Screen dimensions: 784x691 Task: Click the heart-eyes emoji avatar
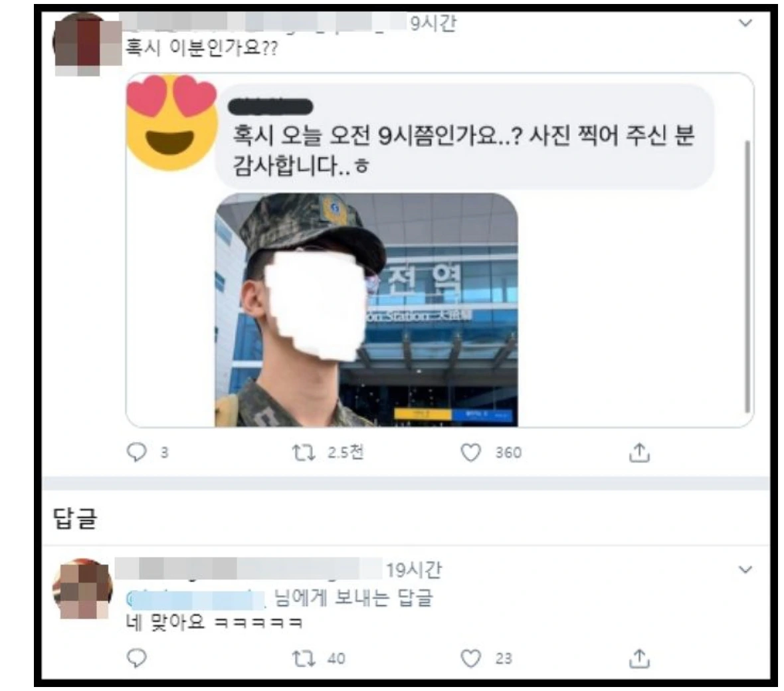click(x=172, y=122)
